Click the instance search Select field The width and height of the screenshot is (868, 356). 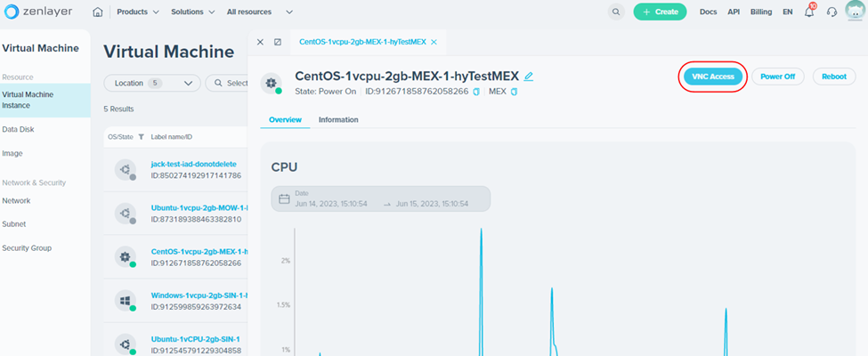click(227, 83)
